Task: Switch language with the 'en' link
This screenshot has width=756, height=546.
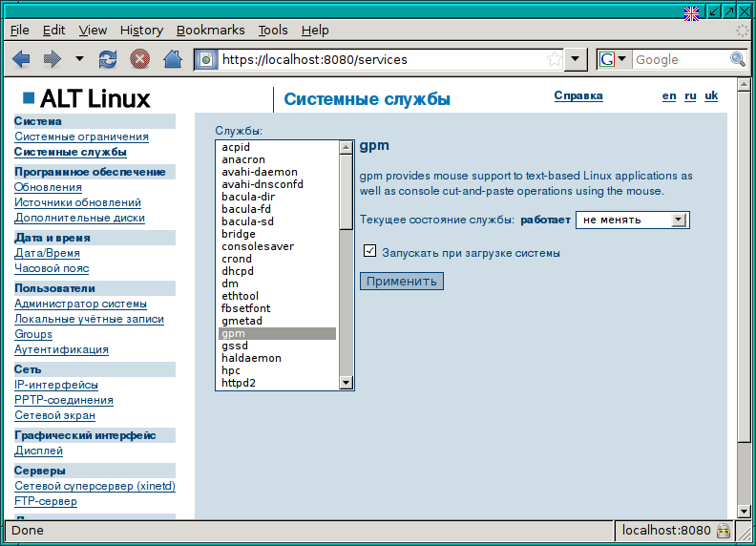Action: tap(669, 95)
